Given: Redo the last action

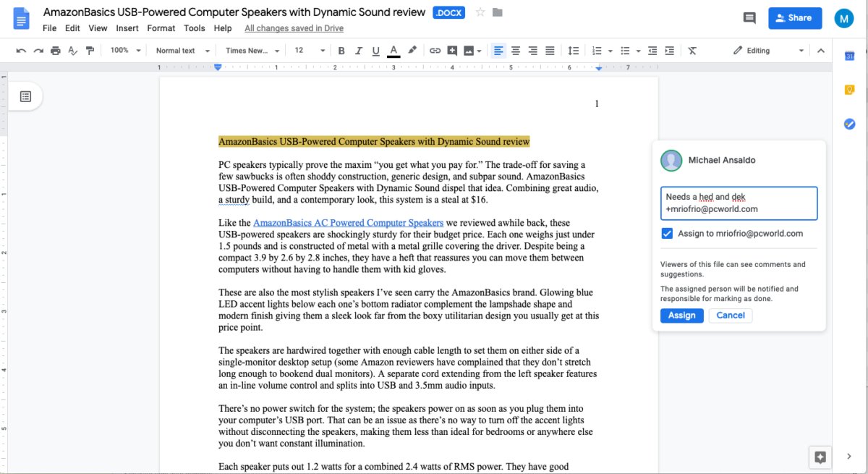Looking at the screenshot, I should pyautogui.click(x=38, y=51).
